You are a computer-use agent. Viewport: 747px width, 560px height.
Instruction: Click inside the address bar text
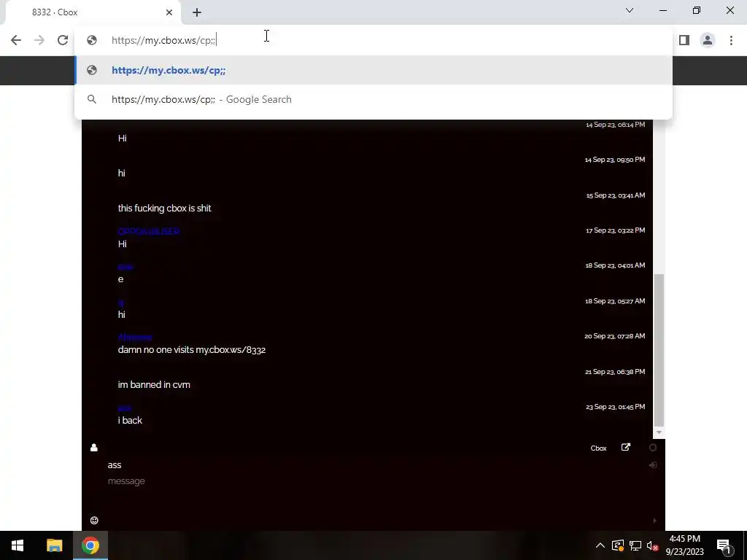click(163, 40)
